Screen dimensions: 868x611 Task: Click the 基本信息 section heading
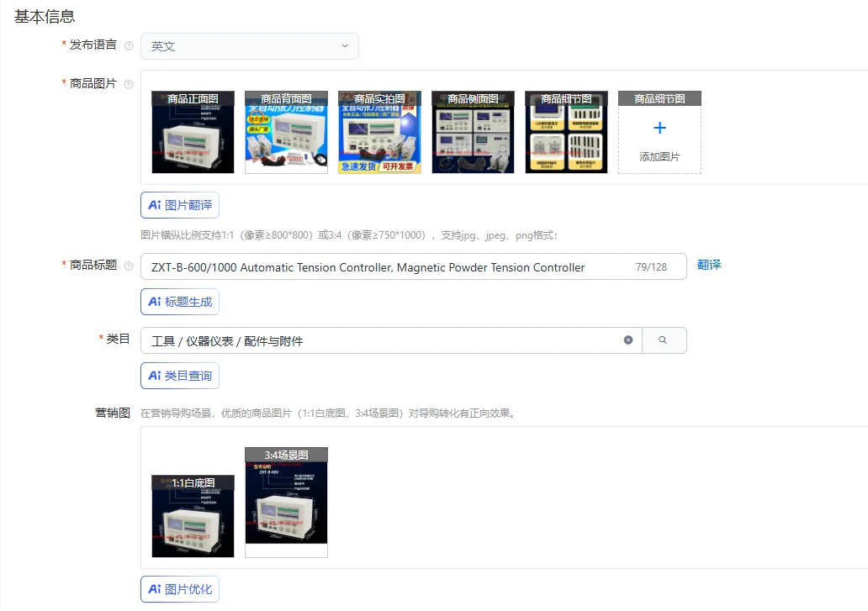(45, 17)
